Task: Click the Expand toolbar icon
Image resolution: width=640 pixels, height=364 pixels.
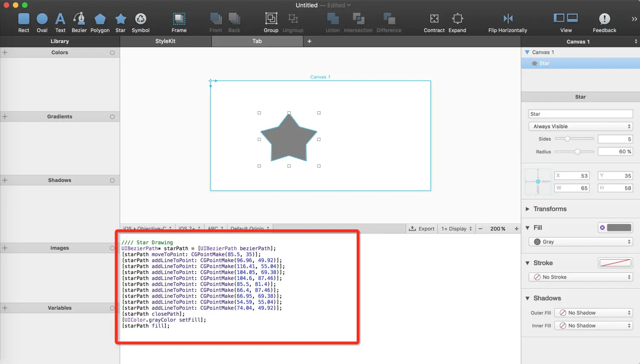Action: point(457,18)
